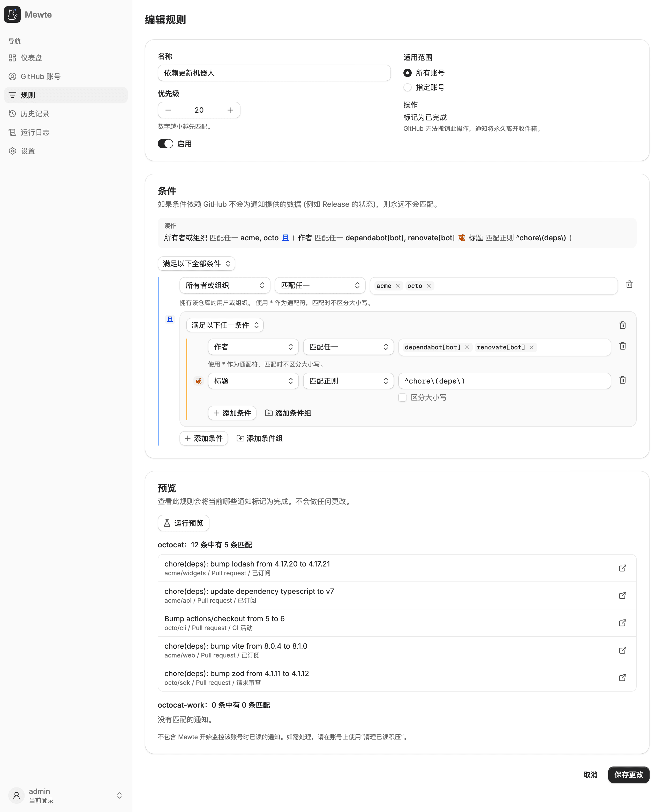Open actions/checkout notification external link
The image size is (662, 812).
(x=622, y=623)
